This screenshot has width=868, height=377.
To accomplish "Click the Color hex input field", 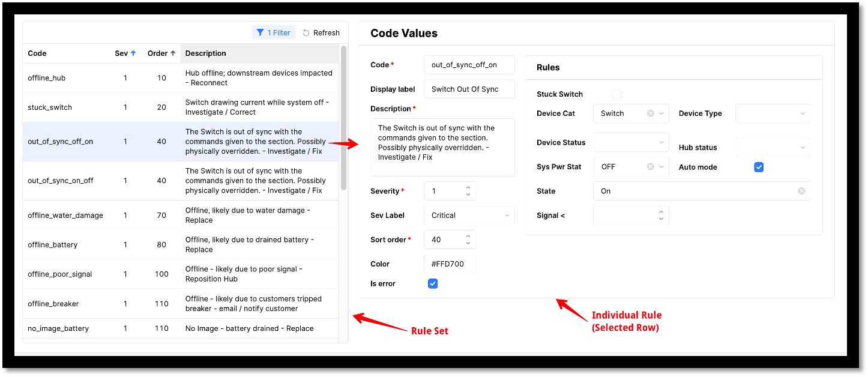I will coord(450,264).
